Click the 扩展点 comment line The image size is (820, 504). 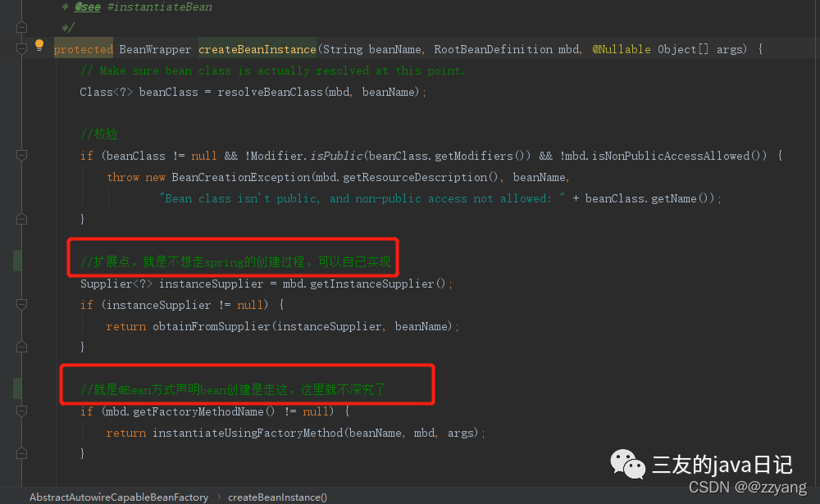pos(235,261)
